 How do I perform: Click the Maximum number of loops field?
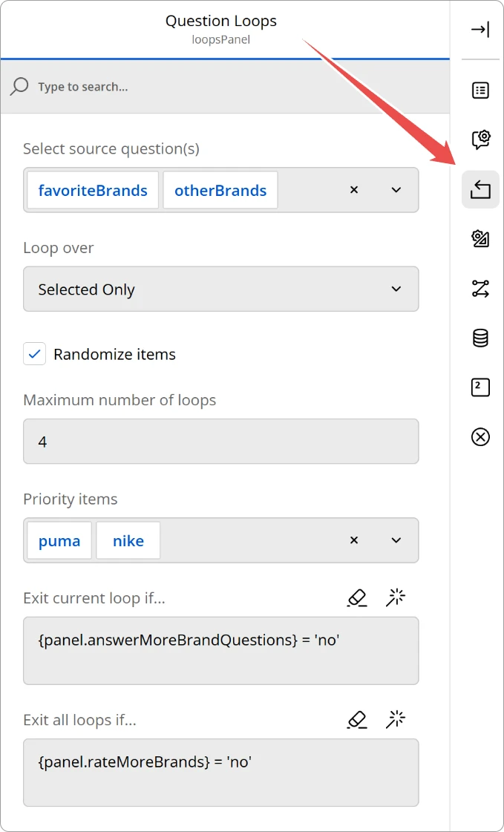point(220,442)
